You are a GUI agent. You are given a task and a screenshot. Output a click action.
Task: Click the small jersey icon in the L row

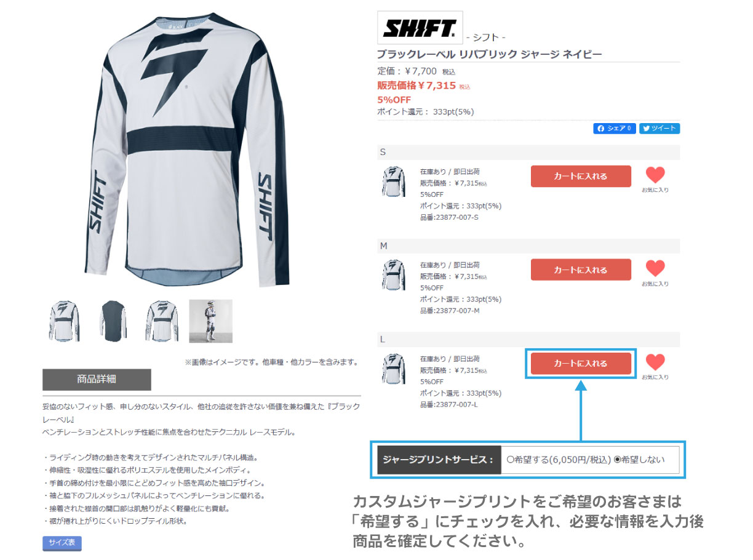[x=393, y=369]
